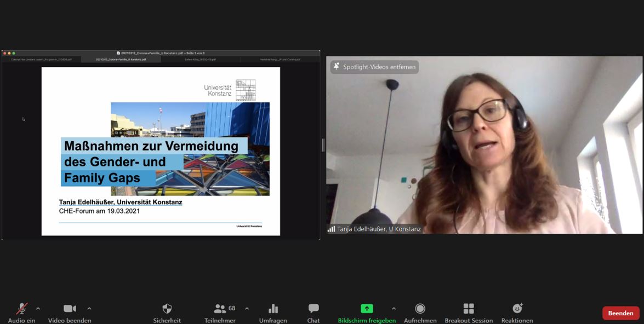The width and height of the screenshot is (644, 324).
Task: Expand video options arrow beside camera
Action: pyautogui.click(x=89, y=309)
